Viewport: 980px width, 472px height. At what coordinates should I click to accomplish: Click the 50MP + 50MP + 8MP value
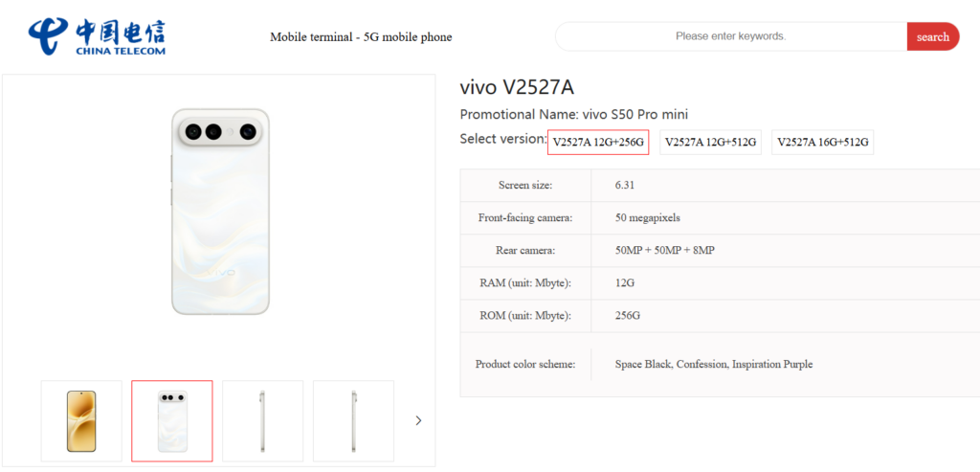tap(665, 251)
